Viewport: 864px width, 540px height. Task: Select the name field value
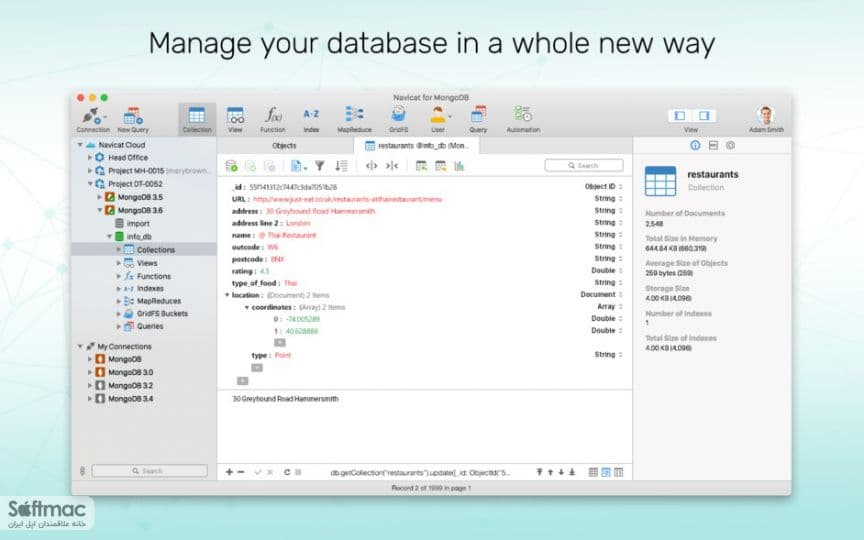point(287,235)
